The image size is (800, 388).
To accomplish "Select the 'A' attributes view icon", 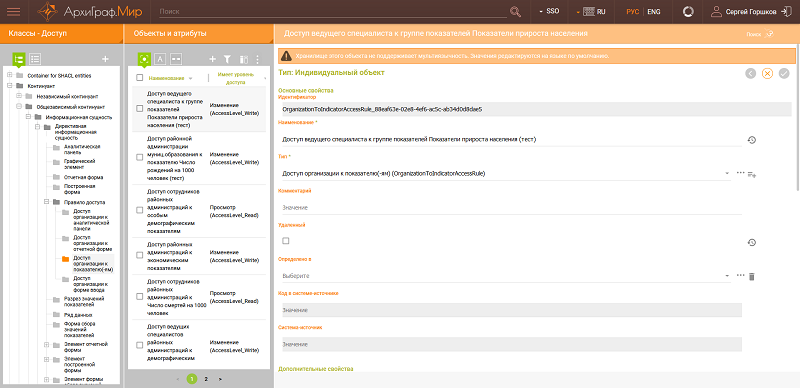I will (x=160, y=59).
